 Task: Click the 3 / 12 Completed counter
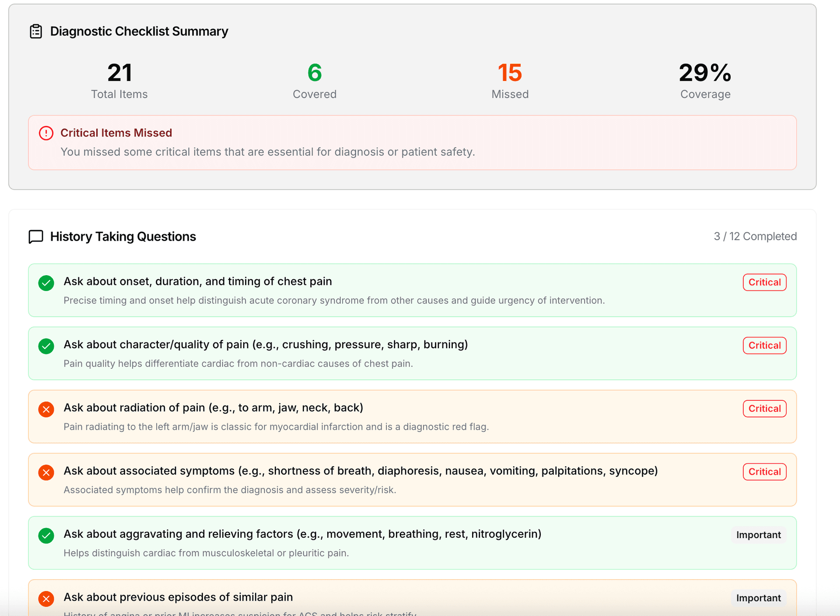755,236
